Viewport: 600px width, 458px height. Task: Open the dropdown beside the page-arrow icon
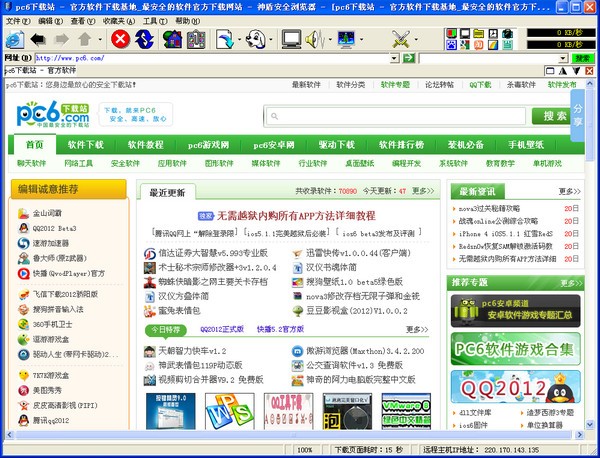point(239,39)
